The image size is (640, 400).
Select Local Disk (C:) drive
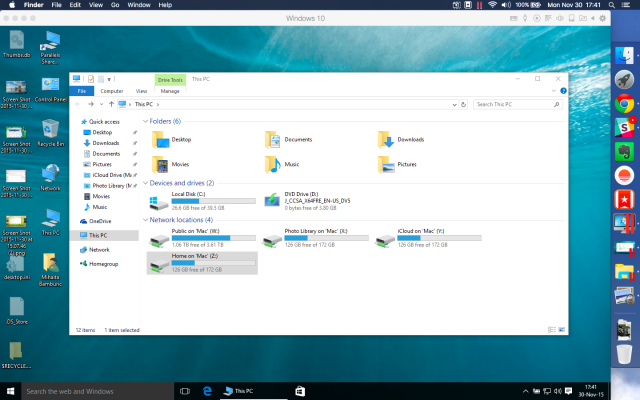(202, 201)
